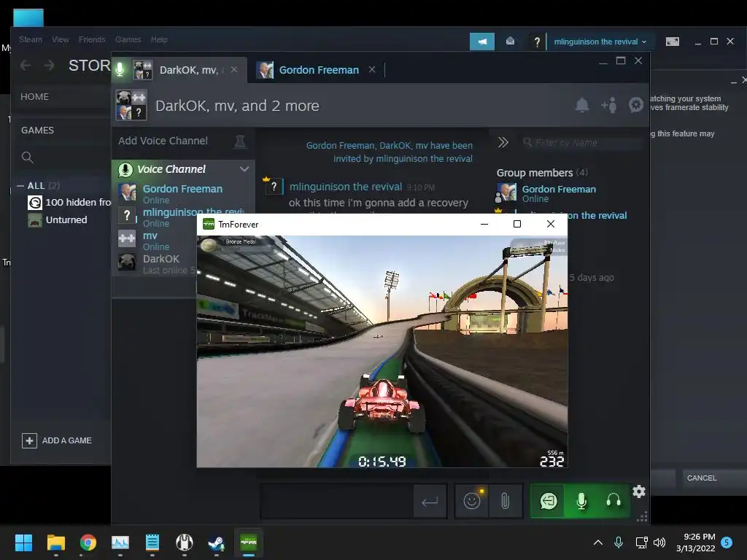Click the invite friend to group icon
The image size is (747, 560).
pyautogui.click(x=609, y=105)
